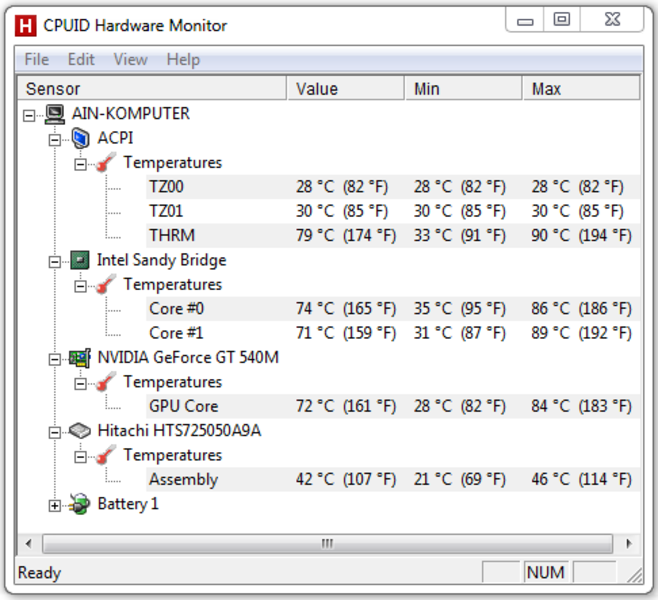Select the Intel Sandy Bridge label

[162, 261]
